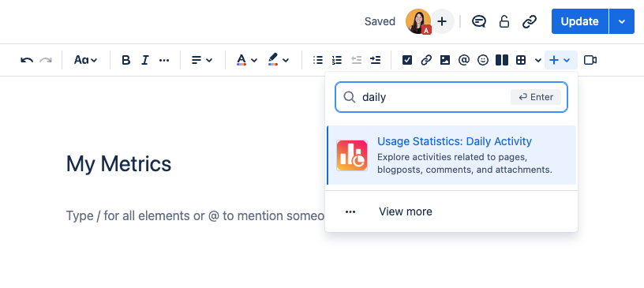Collapse insert menu via chevron
The height and width of the screenshot is (288, 644).
[x=567, y=61]
